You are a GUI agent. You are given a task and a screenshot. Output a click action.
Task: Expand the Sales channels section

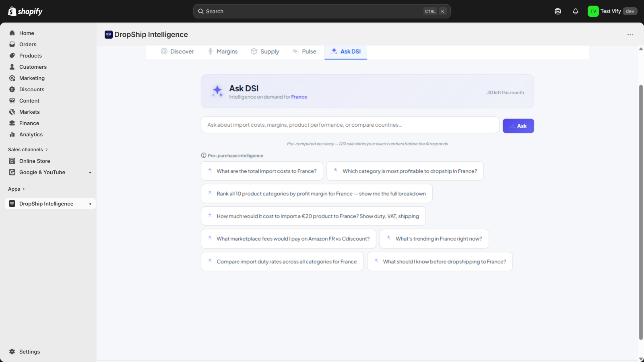pyautogui.click(x=28, y=150)
